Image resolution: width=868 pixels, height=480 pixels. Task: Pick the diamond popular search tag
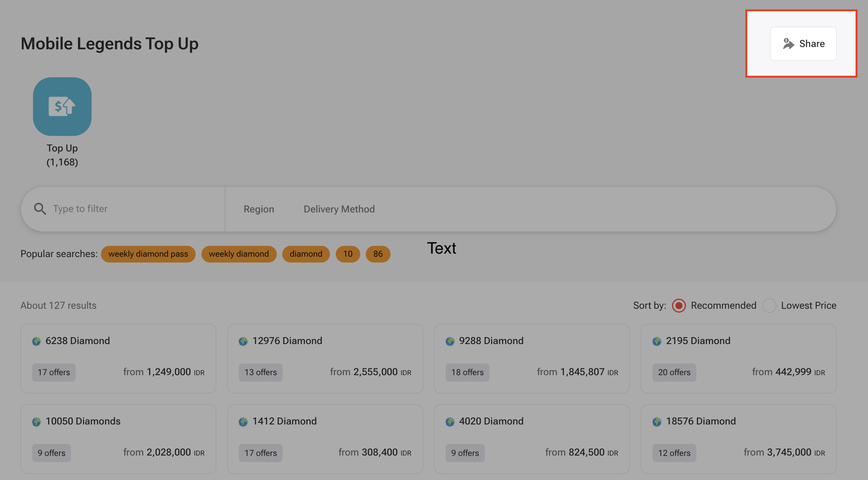click(306, 254)
